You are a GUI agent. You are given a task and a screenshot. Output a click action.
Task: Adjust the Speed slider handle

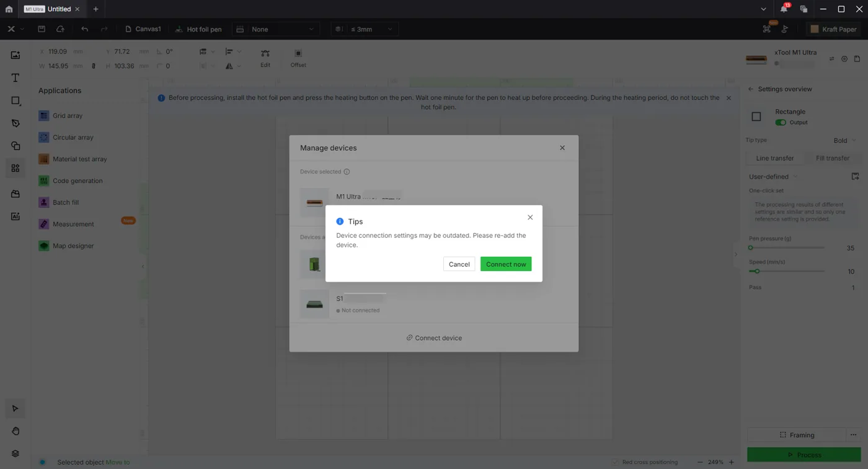pyautogui.click(x=757, y=271)
